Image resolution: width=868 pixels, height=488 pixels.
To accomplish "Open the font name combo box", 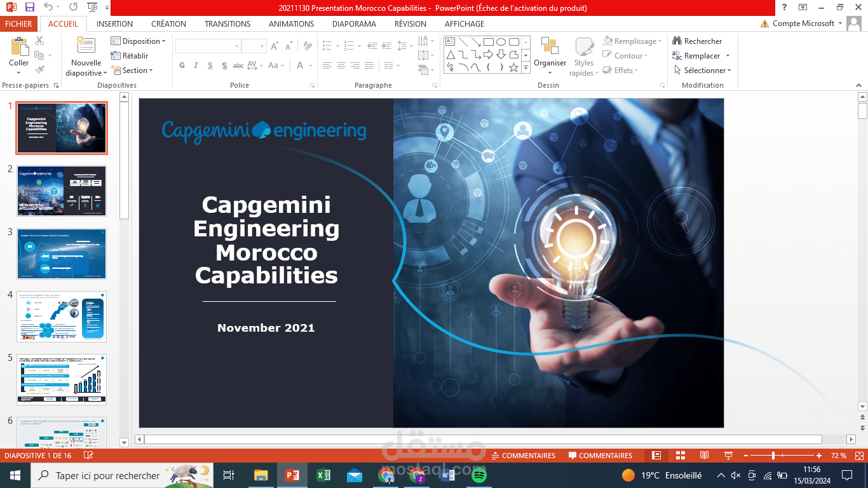I will pyautogui.click(x=208, y=46).
